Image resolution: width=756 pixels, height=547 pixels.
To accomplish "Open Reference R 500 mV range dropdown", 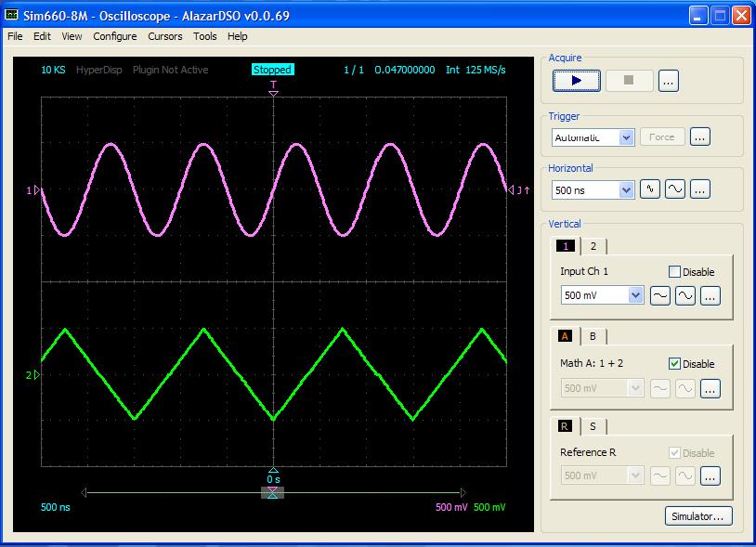I will 636,475.
